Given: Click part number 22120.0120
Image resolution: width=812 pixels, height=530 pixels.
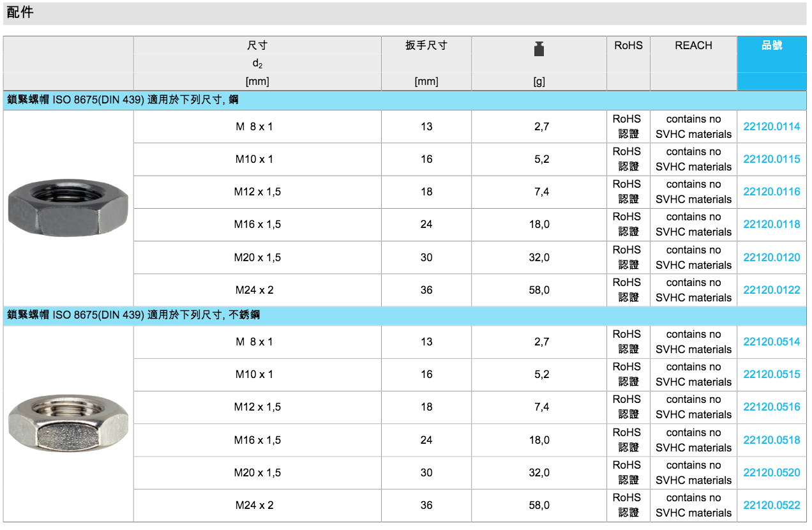Looking at the screenshot, I should [x=771, y=257].
